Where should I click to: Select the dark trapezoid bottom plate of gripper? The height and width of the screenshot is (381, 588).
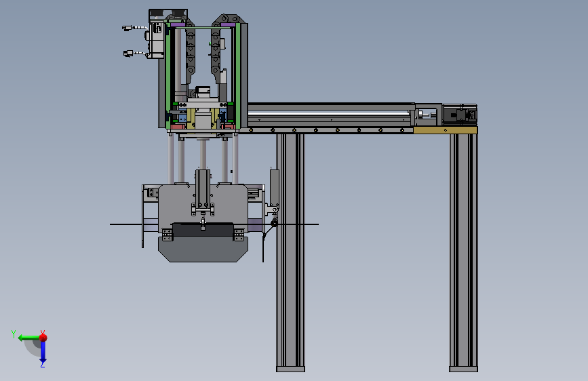pyautogui.click(x=203, y=249)
